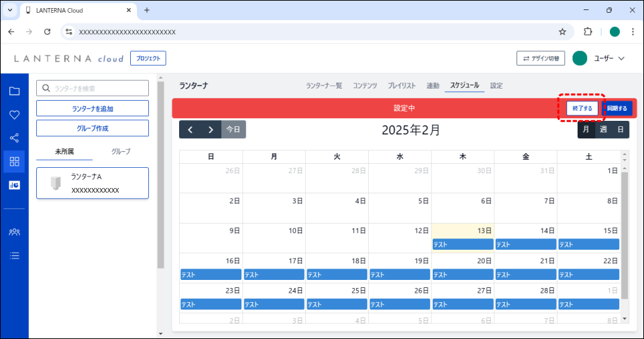Click the heart favorites icon in sidebar
Image resolution: width=644 pixels, height=339 pixels.
pyautogui.click(x=14, y=115)
